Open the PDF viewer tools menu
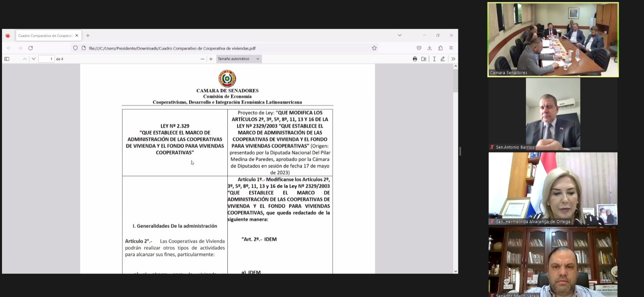This screenshot has height=297, width=644. click(453, 59)
